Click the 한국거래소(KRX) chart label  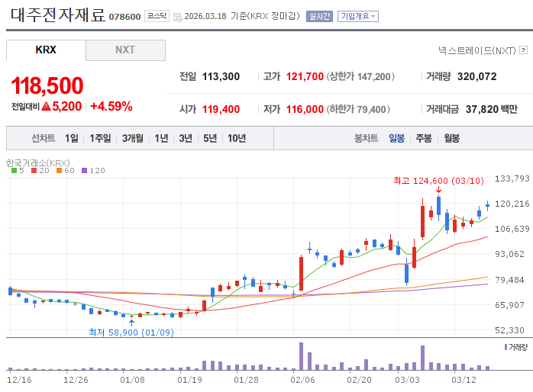(38, 163)
